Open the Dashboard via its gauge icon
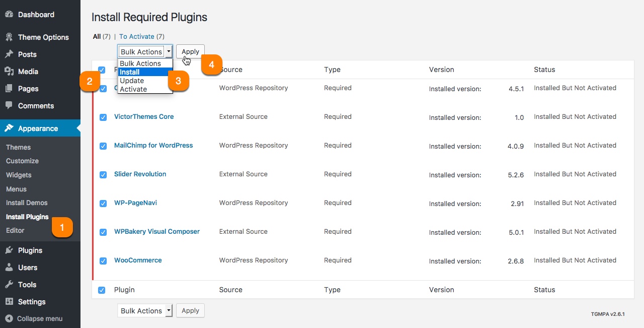 pyautogui.click(x=11, y=14)
